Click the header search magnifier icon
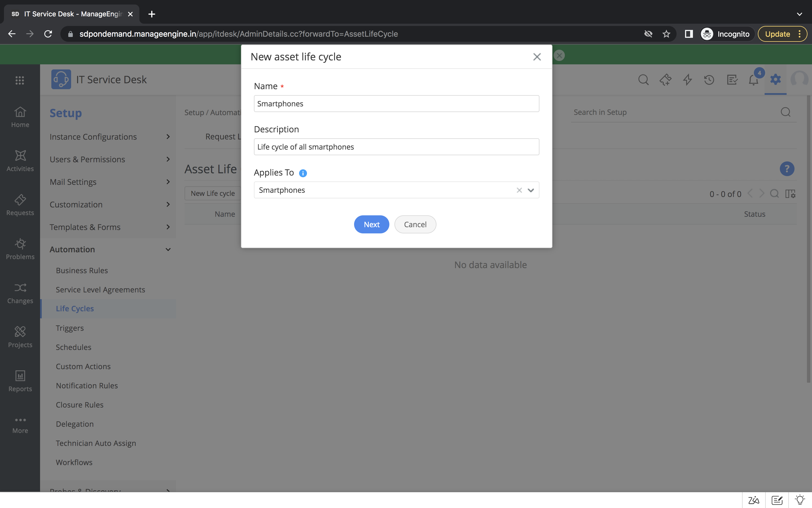 pos(643,80)
